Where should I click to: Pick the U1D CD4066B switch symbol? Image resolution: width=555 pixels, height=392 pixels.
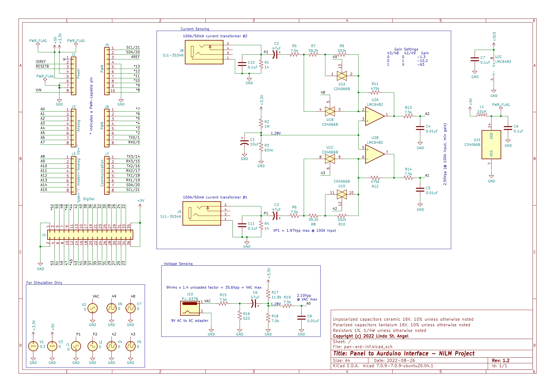342,194
